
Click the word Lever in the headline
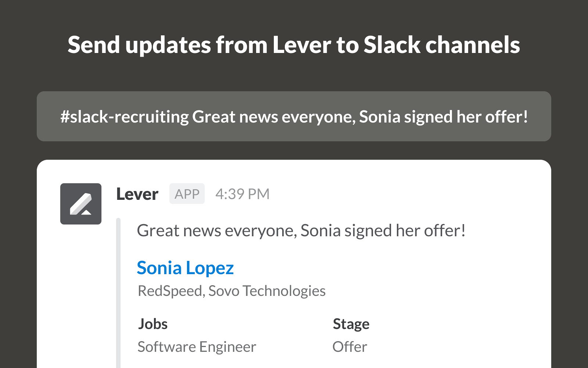301,45
